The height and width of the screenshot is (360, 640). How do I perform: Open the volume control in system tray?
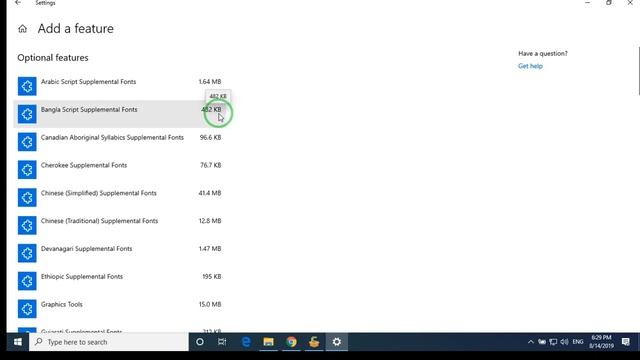[564, 342]
